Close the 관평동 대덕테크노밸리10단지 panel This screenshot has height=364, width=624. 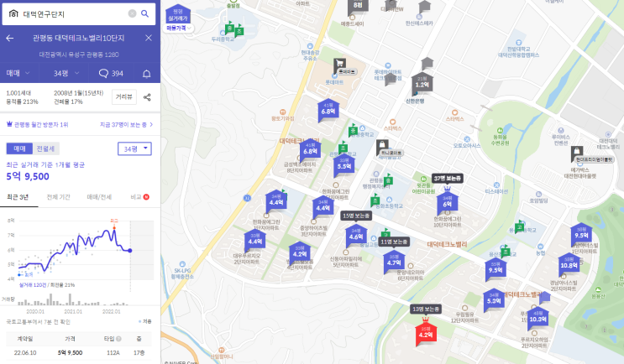[149, 38]
